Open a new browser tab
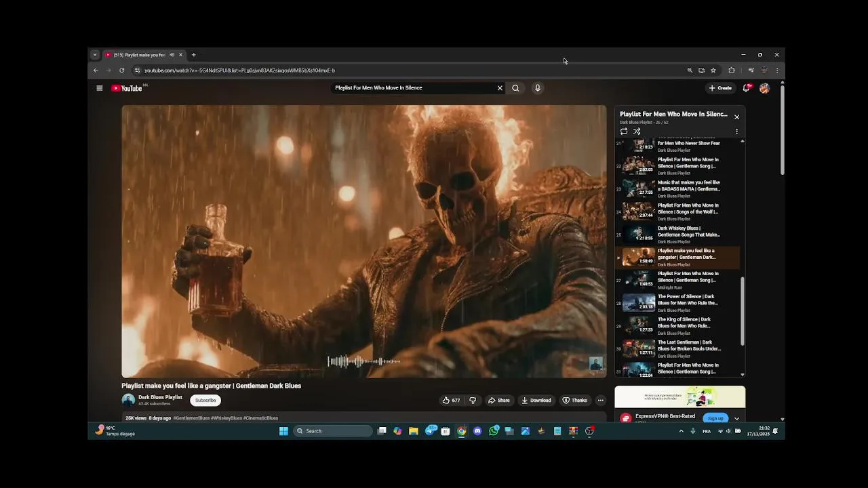 [193, 55]
